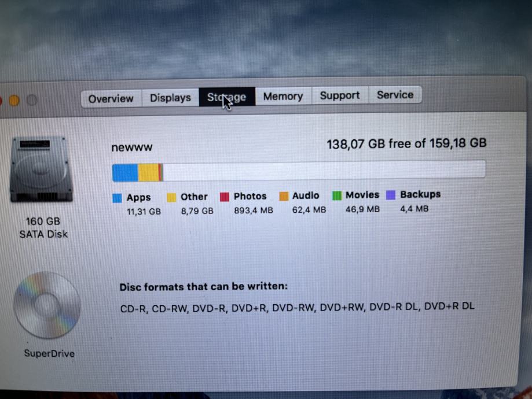The height and width of the screenshot is (399, 532).
Task: Click the blue Apps segment of storage bar
Action: [x=125, y=172]
